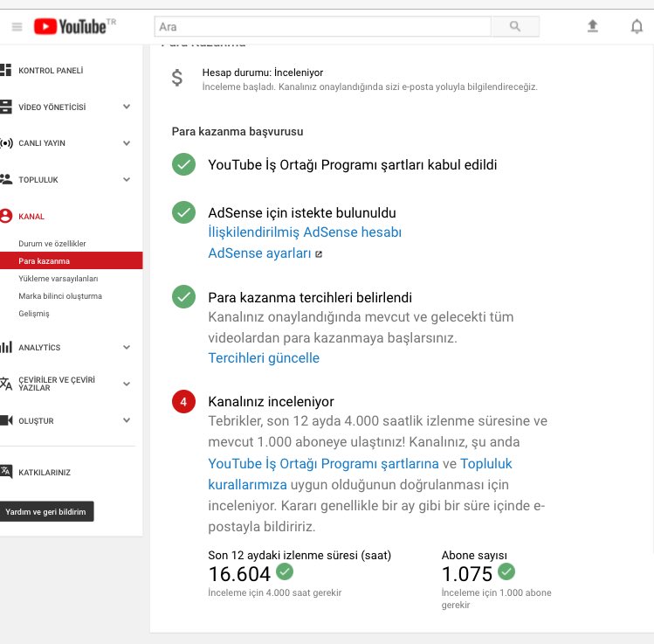Click the Canlı Yayın broadcast icon
The height and width of the screenshot is (644, 654).
pyautogui.click(x=6, y=143)
